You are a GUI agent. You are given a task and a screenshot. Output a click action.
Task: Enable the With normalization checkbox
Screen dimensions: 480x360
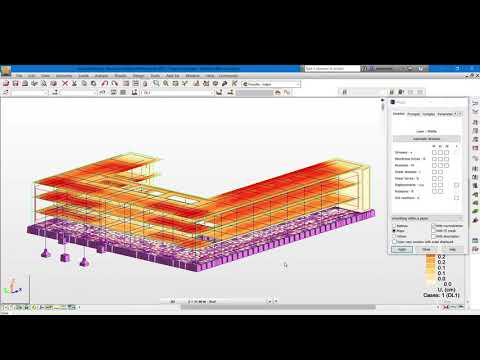434,226
